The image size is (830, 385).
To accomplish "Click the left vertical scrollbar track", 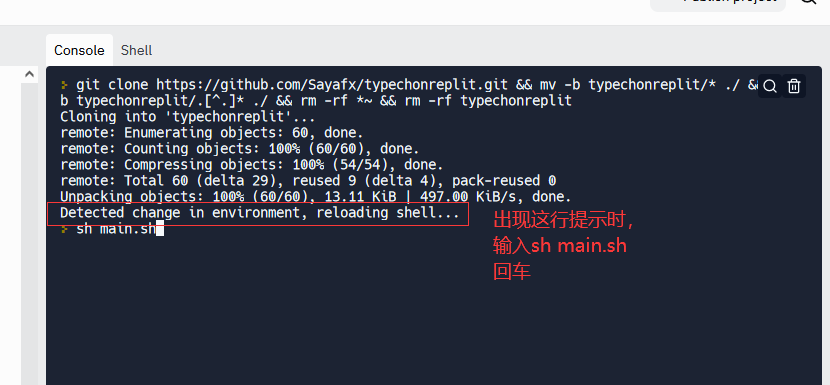I will pyautogui.click(x=29, y=233).
